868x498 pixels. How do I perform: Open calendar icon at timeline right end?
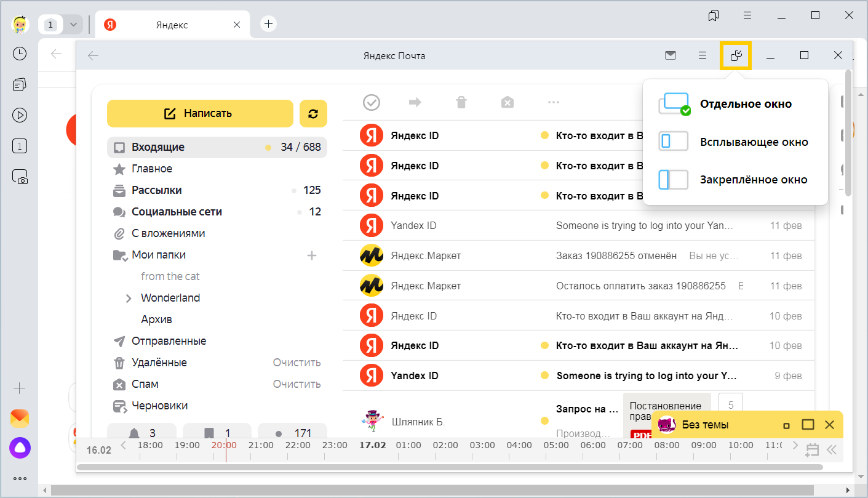[x=812, y=450]
